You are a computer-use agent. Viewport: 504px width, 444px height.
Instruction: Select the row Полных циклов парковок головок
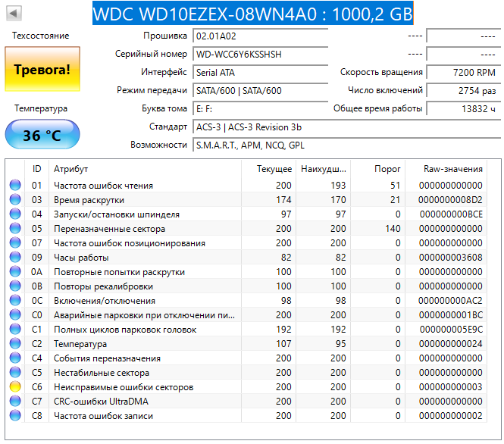(248, 330)
